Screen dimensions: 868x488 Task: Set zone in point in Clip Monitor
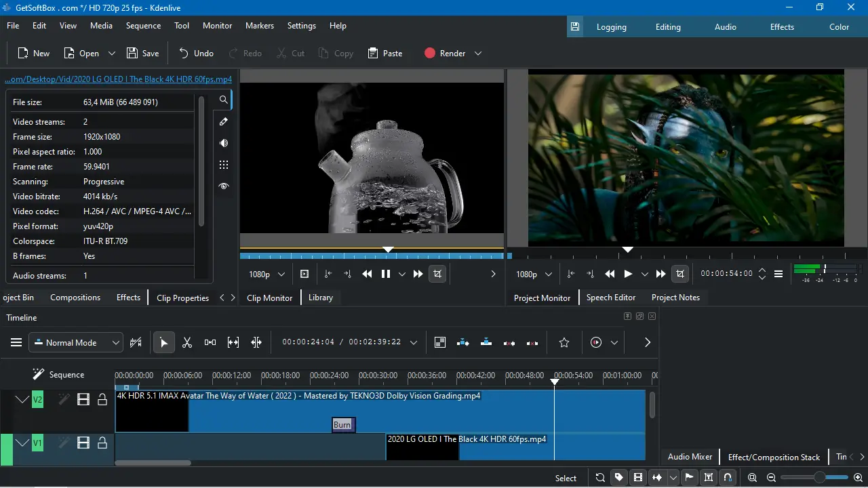click(x=328, y=274)
